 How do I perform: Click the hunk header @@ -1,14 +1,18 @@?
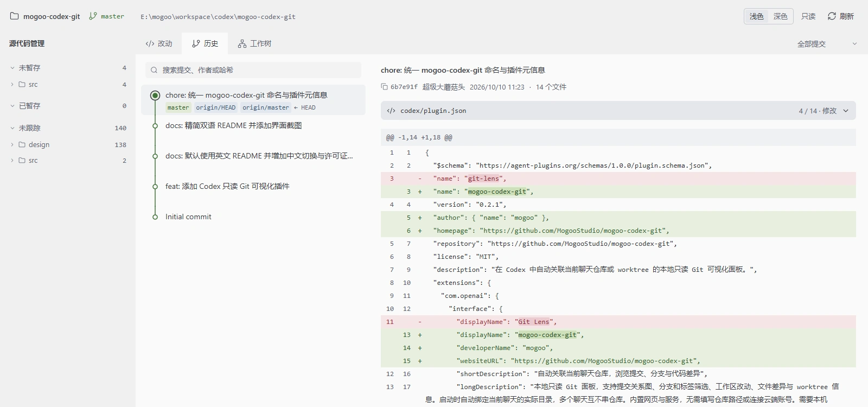coord(618,137)
